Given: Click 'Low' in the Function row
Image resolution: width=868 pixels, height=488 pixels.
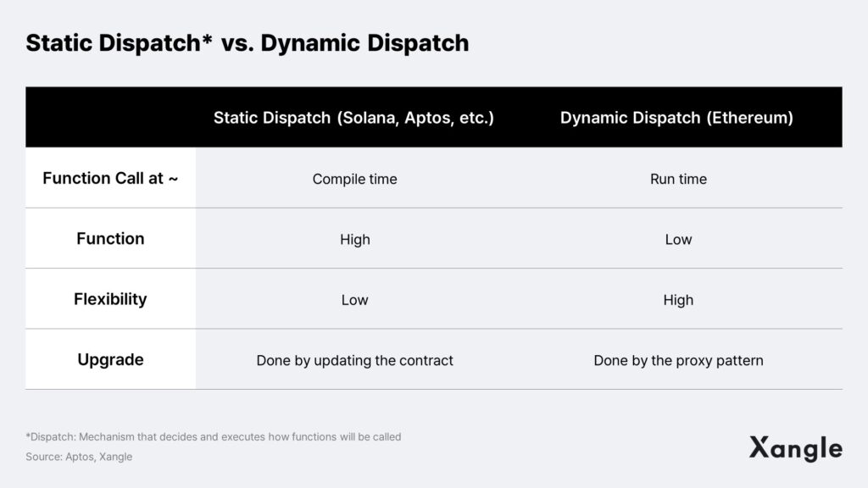Looking at the screenshot, I should pos(678,240).
